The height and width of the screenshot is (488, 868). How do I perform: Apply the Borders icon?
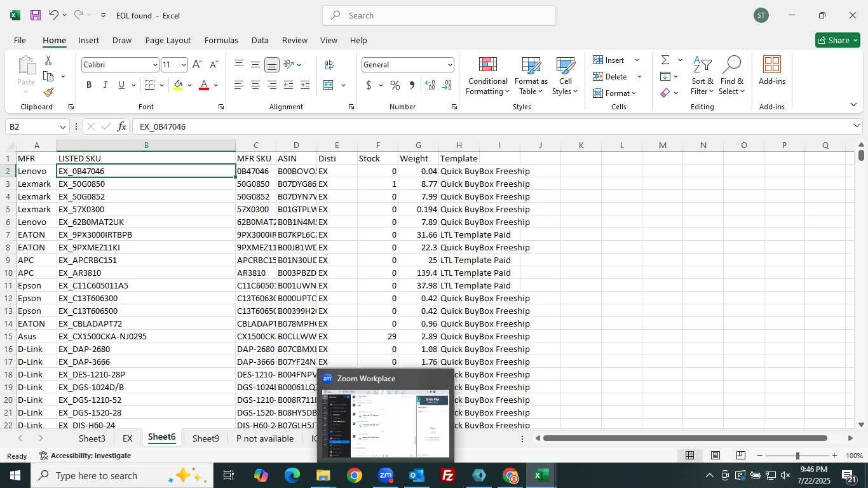[x=149, y=85]
